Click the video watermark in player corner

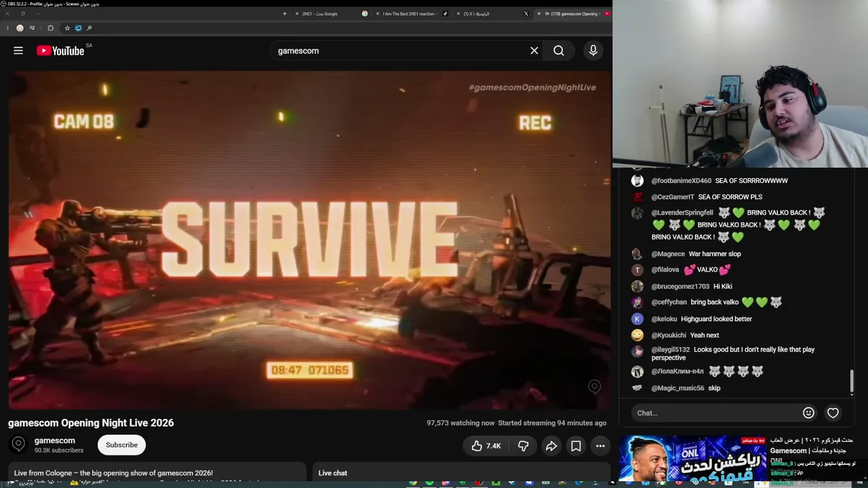coord(594,386)
